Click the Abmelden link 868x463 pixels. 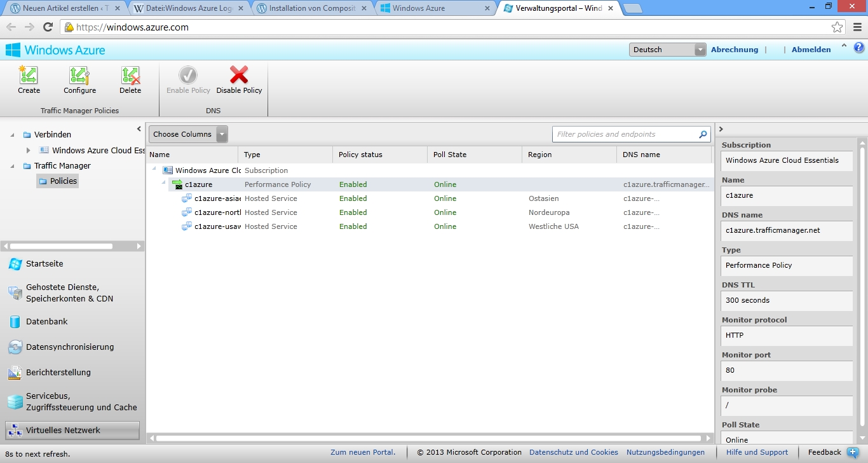[x=811, y=50]
